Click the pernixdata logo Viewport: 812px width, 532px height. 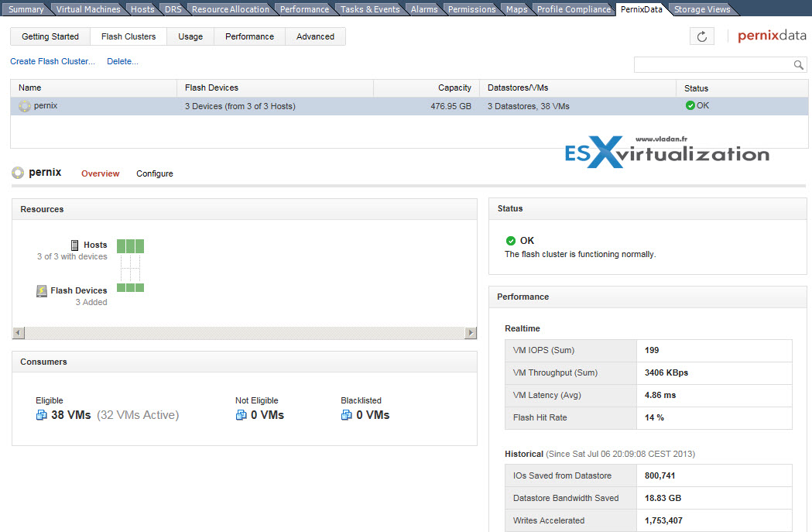click(772, 35)
